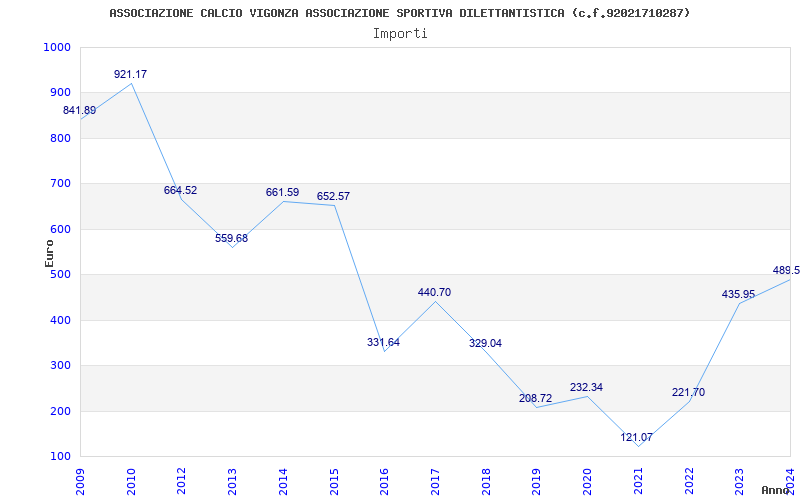Viewport: 800px width, 500px height.
Task: Click x-axis year 2012
Action: click(x=182, y=481)
